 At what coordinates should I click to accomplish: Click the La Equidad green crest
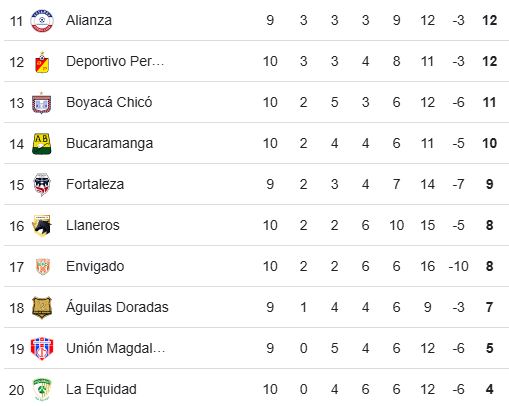click(42, 389)
